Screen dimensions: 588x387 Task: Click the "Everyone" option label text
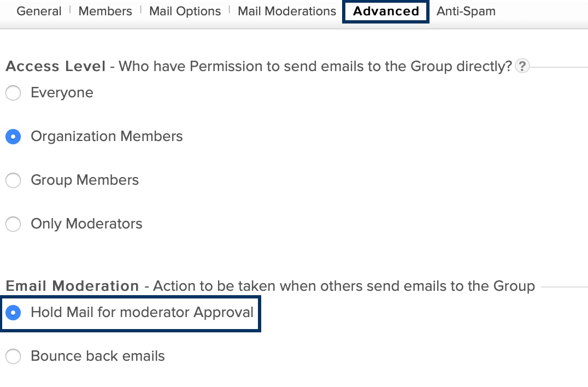62,93
